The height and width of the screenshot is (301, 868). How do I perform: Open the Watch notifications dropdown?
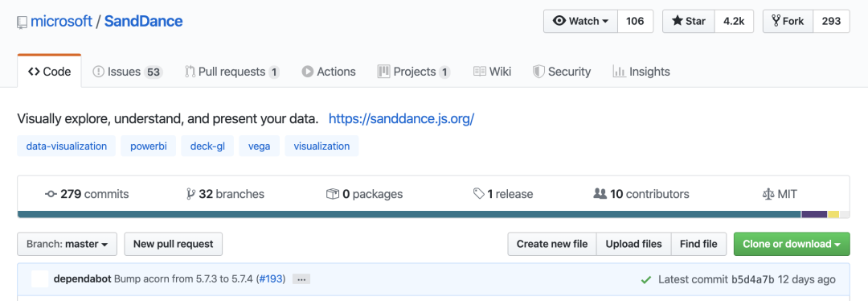[580, 21]
